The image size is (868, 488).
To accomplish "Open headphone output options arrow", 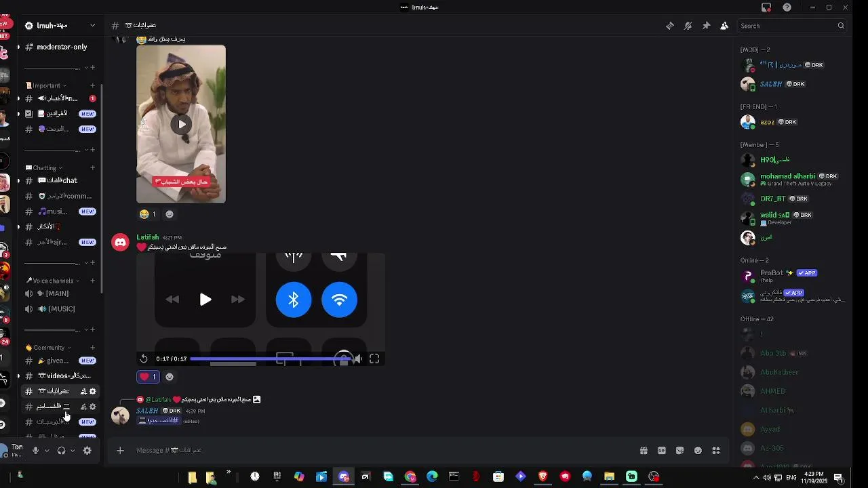I will (x=73, y=451).
